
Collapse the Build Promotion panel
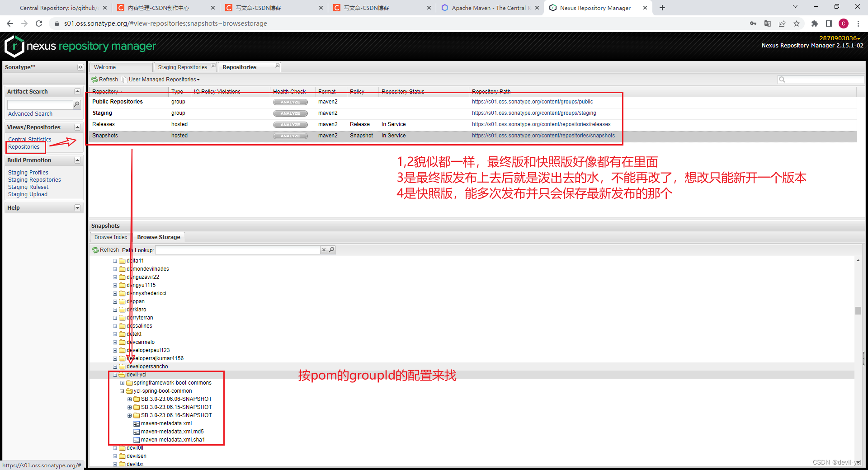click(77, 160)
